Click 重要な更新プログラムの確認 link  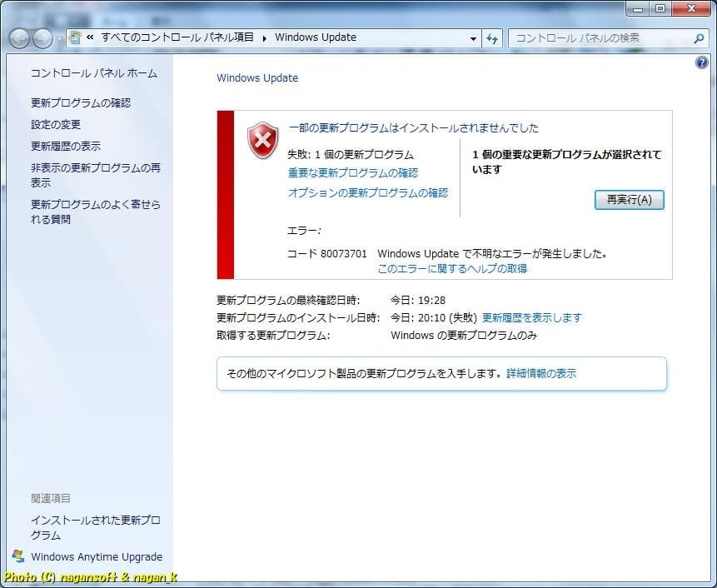(x=353, y=173)
